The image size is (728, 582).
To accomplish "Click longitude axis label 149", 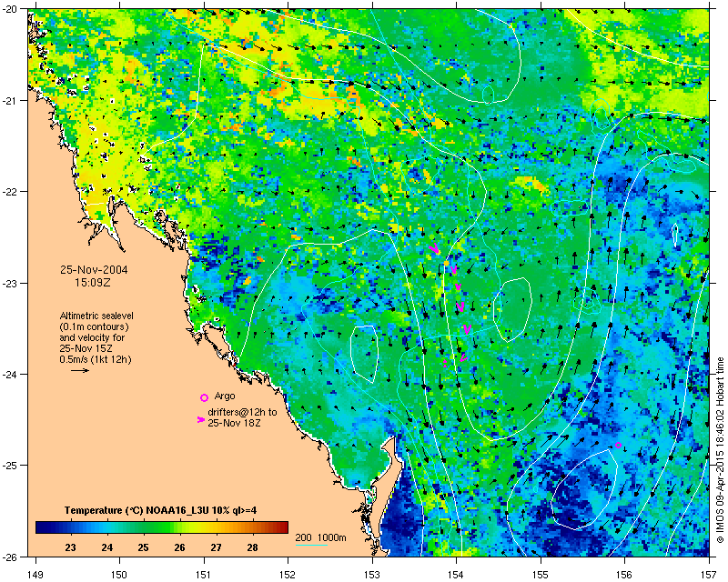I will 35,575.
